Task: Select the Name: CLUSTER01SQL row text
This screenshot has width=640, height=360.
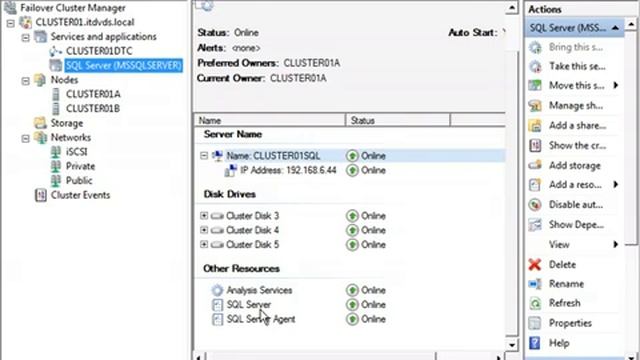Action: pyautogui.click(x=273, y=156)
